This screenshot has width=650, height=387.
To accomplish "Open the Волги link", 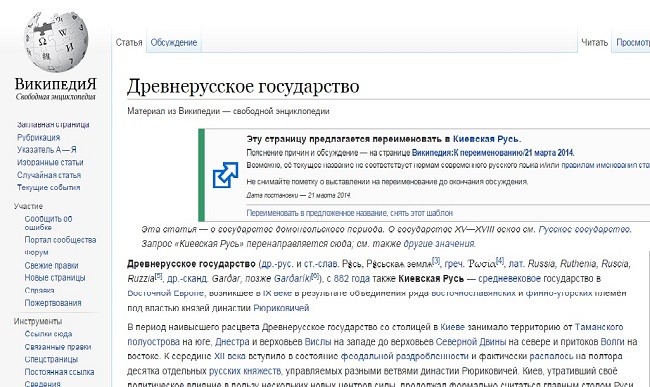I will pos(612,342).
